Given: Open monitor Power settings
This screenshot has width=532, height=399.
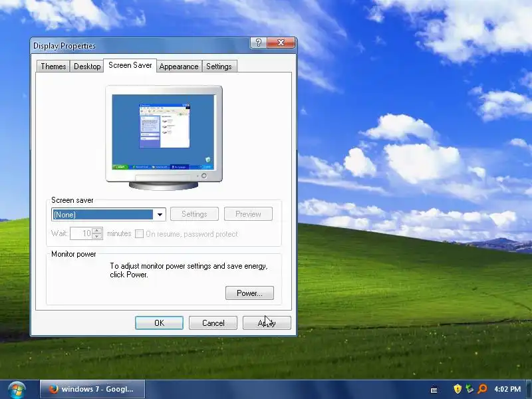Looking at the screenshot, I should click(250, 293).
